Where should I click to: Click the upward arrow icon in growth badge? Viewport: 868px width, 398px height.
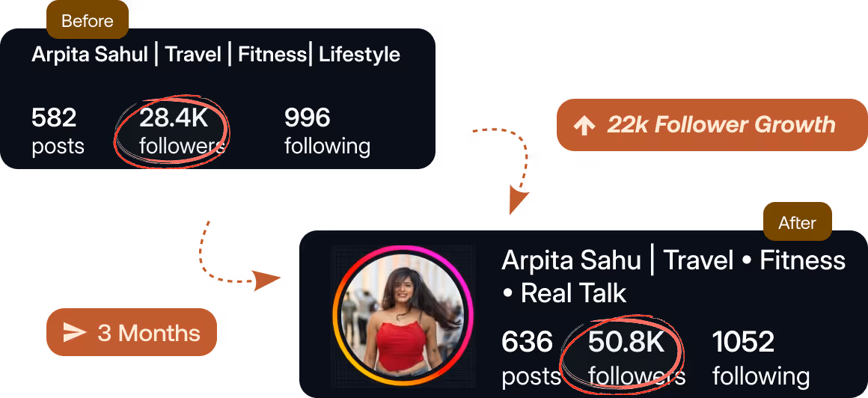click(x=584, y=126)
